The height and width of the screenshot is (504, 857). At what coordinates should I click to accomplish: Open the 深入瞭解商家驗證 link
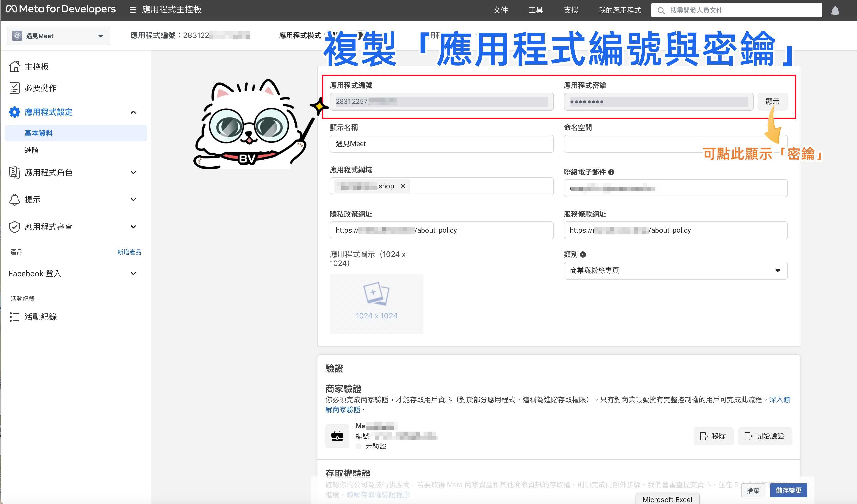coord(780,400)
